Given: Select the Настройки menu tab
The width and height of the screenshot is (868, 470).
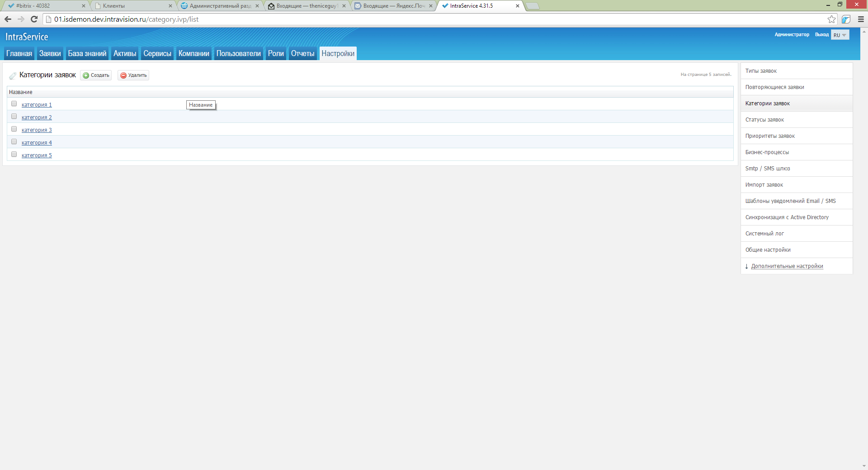Looking at the screenshot, I should click(x=338, y=53).
